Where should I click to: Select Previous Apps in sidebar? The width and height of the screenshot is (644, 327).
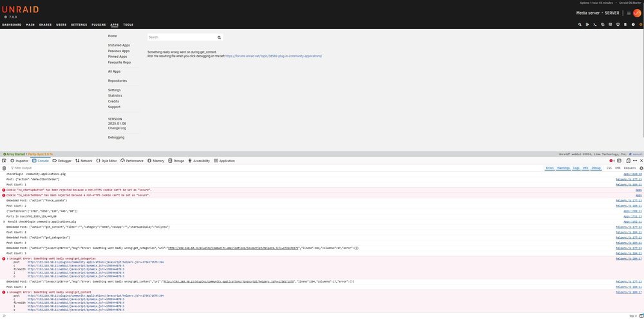118,51
